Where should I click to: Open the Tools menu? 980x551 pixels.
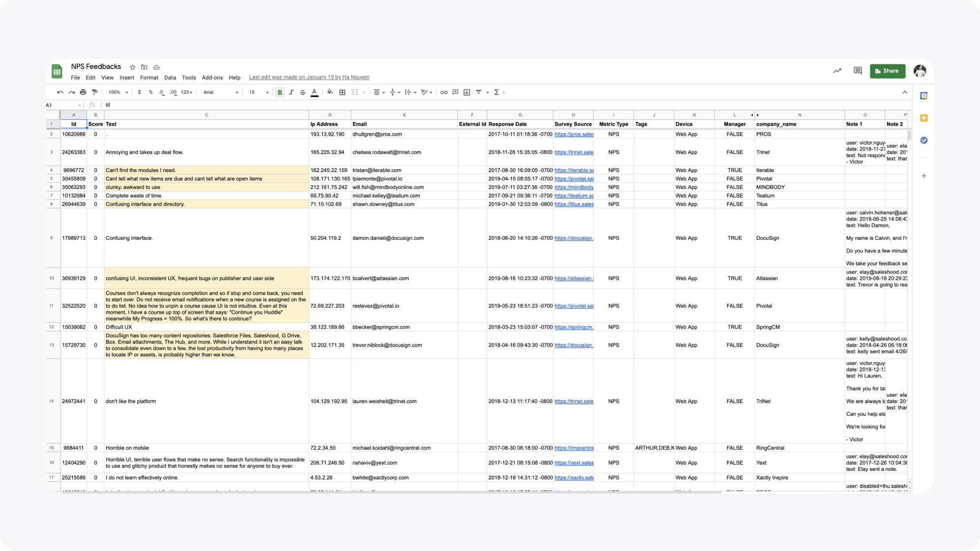pyautogui.click(x=189, y=78)
